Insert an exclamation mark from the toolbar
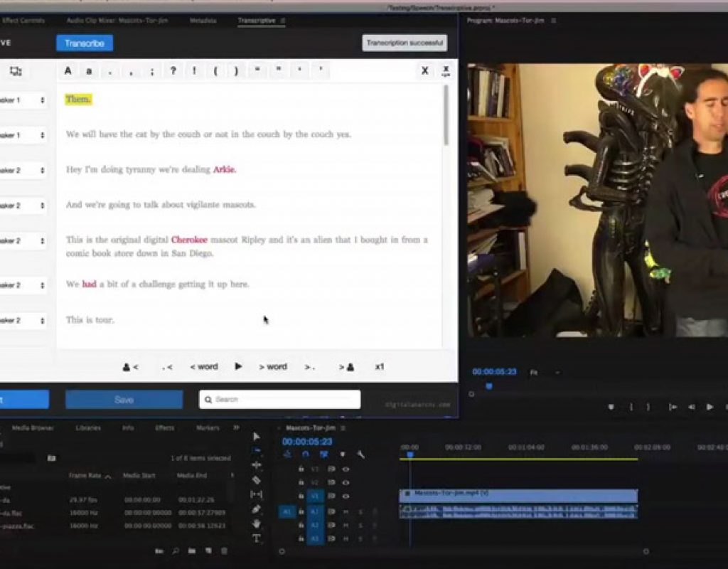The height and width of the screenshot is (569, 728). tap(194, 70)
